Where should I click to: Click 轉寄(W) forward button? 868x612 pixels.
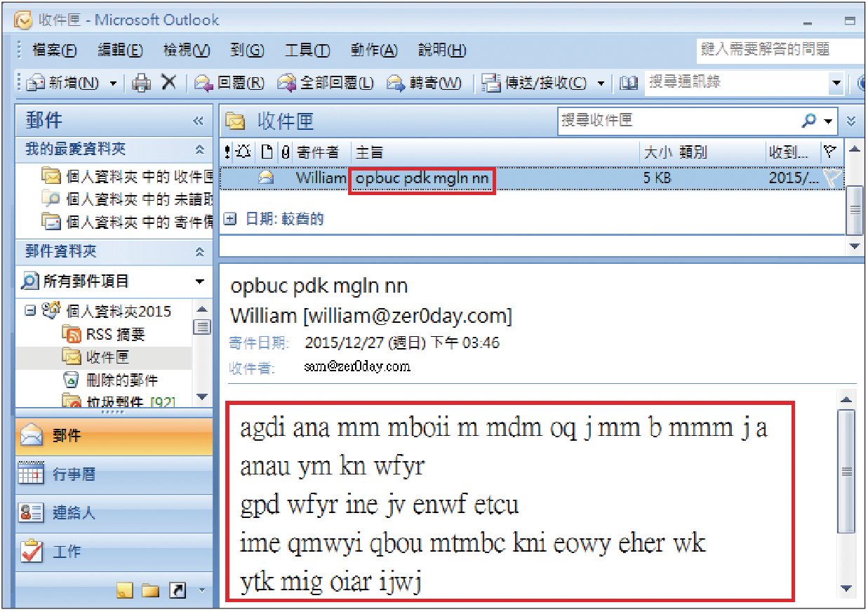(425, 83)
